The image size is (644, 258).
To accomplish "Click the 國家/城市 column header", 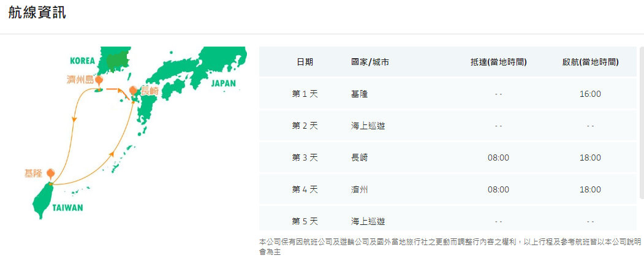I will click(x=370, y=63).
